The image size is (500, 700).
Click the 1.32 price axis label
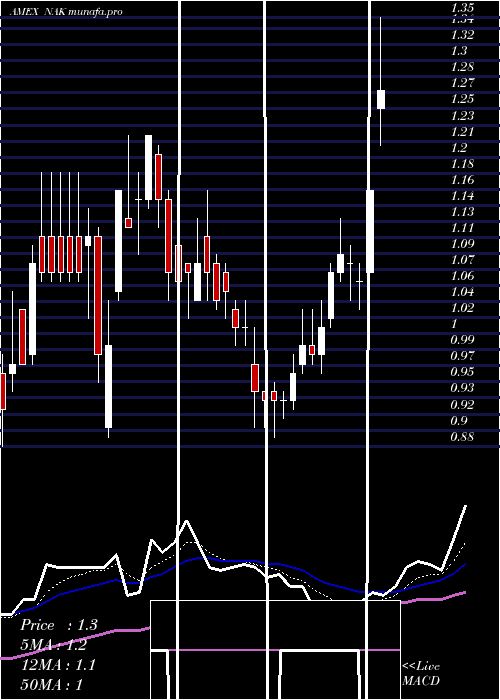pyautogui.click(x=462, y=35)
